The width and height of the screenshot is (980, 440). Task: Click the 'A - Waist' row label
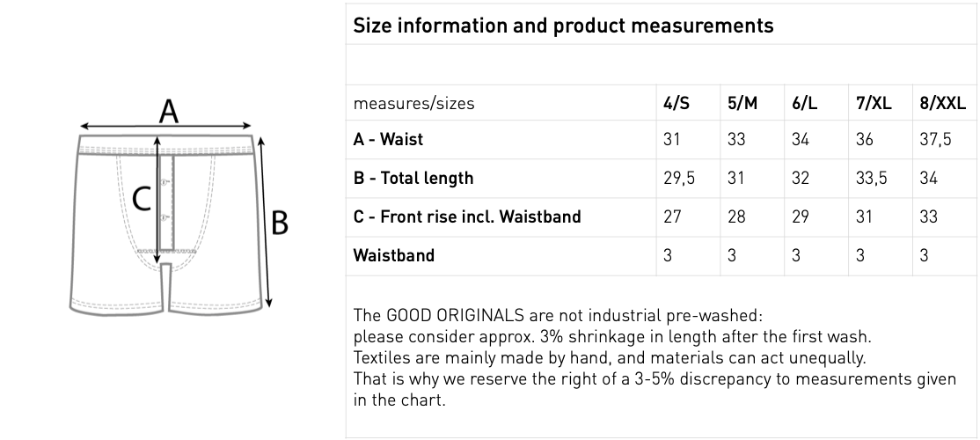(388, 139)
